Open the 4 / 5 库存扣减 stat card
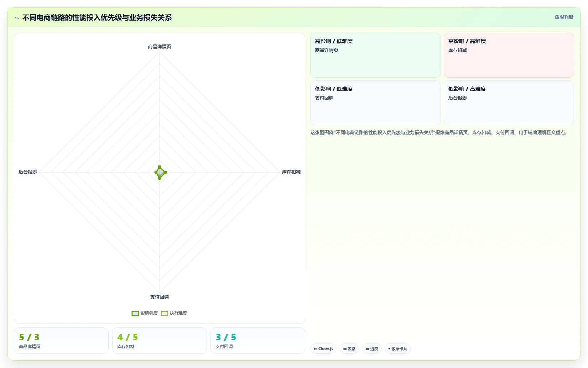Screen dimensions: 588x368 [160, 341]
